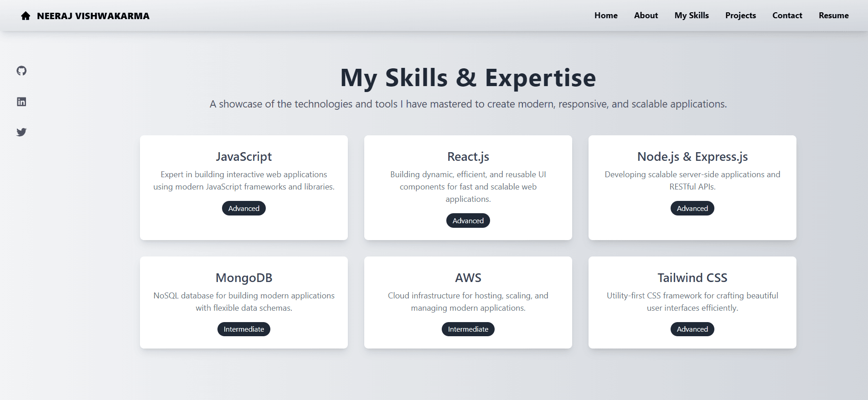Click the Advanced badge on JavaScript card
The image size is (868, 400).
(x=244, y=208)
